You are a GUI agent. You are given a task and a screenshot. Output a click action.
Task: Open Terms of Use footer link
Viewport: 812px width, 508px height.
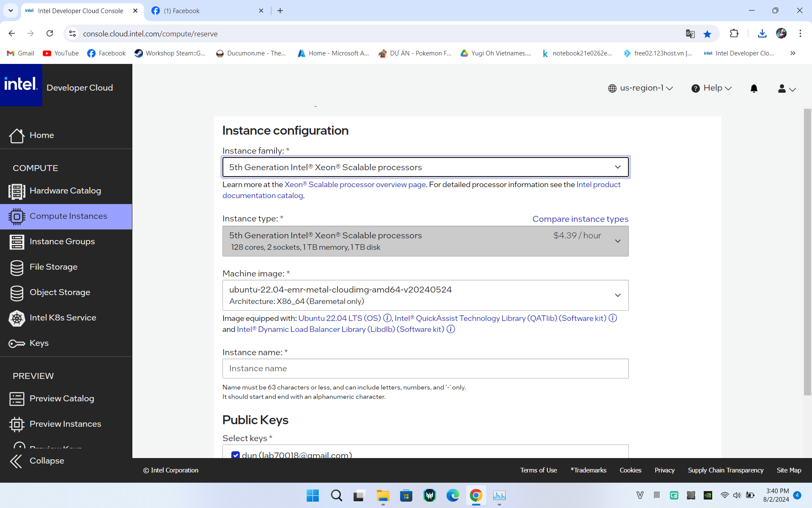coord(538,470)
